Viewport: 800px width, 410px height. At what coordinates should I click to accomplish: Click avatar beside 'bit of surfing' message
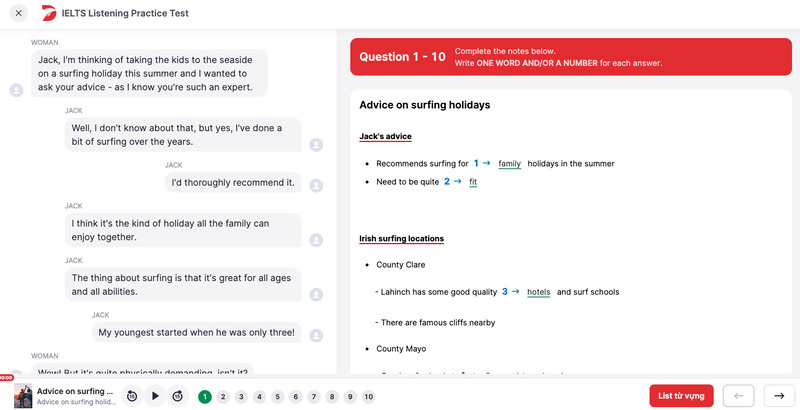click(316, 145)
